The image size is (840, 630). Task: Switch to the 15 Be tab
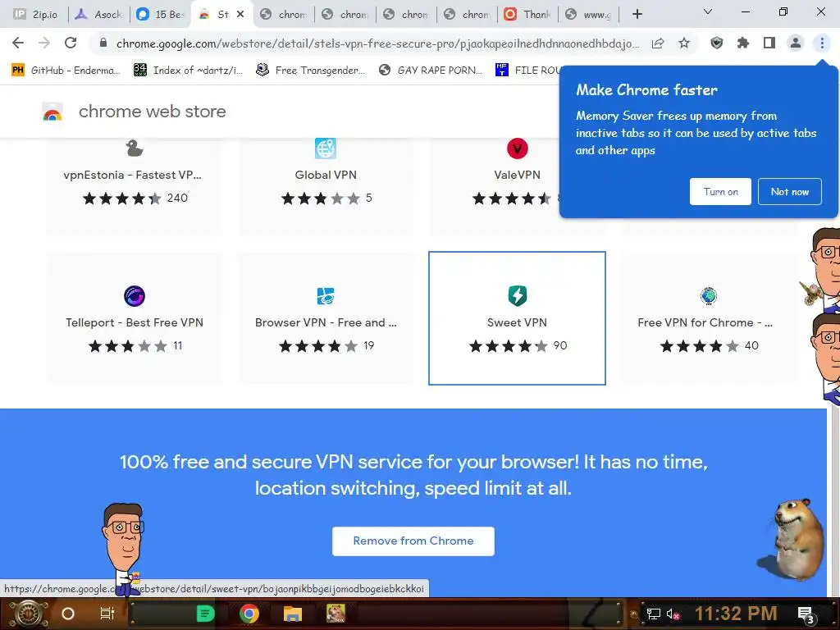click(160, 15)
